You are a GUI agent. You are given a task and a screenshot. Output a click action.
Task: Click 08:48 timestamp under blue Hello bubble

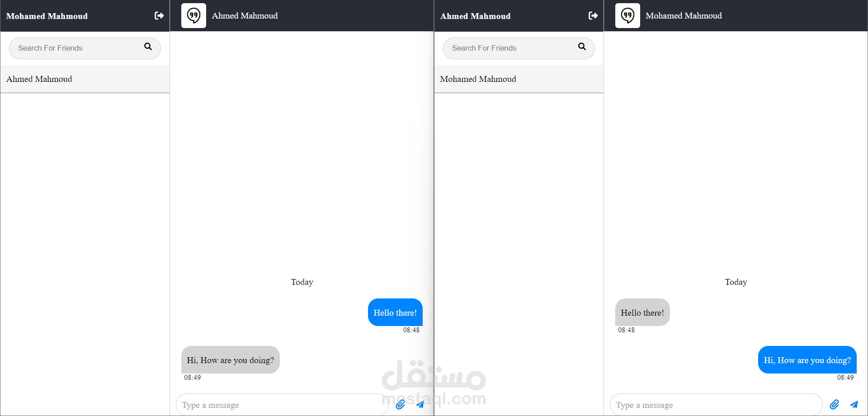[x=411, y=330]
